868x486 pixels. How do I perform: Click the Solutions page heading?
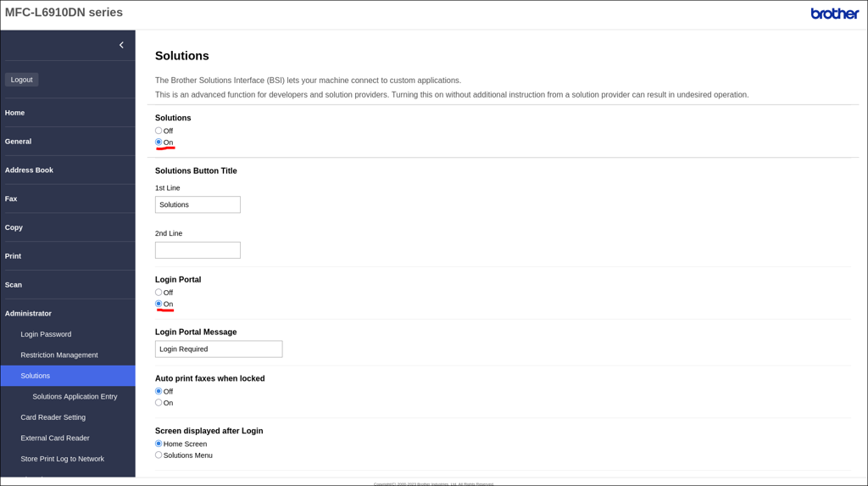coord(182,56)
